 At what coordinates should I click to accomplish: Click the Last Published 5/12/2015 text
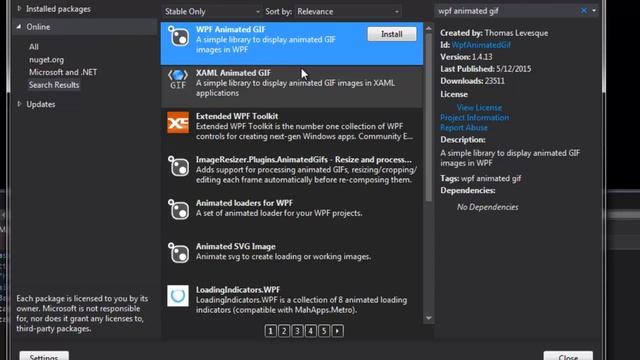486,69
